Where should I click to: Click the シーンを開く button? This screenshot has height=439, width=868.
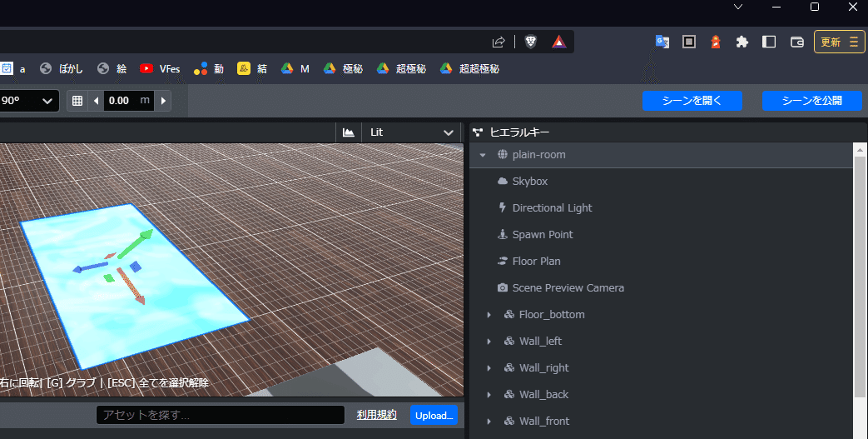pyautogui.click(x=692, y=101)
